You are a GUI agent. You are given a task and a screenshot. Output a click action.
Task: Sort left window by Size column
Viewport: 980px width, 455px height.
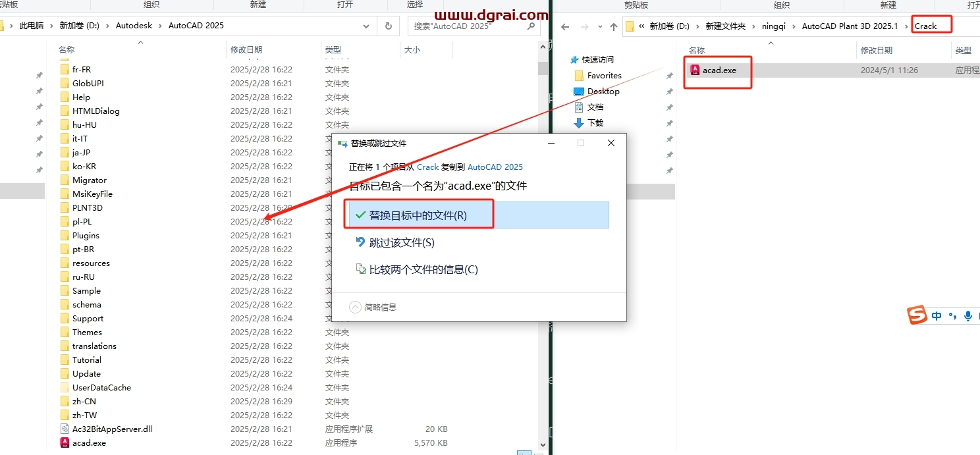412,49
